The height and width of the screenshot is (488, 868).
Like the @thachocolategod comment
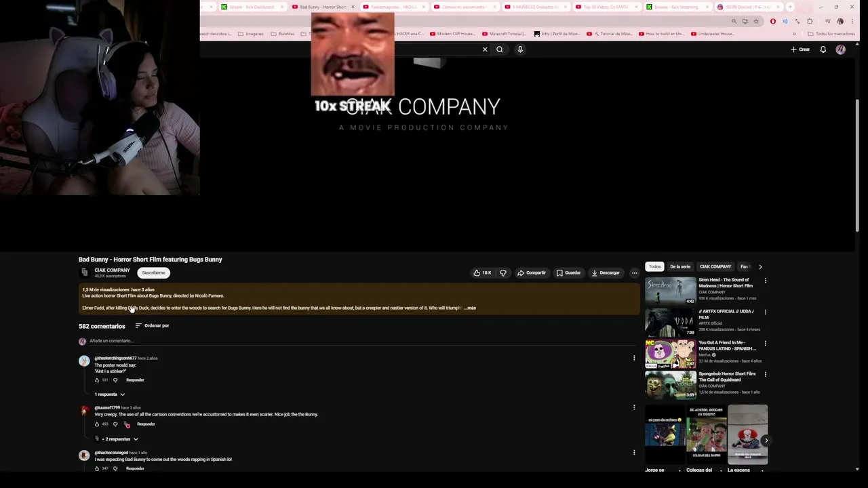pos(97,468)
